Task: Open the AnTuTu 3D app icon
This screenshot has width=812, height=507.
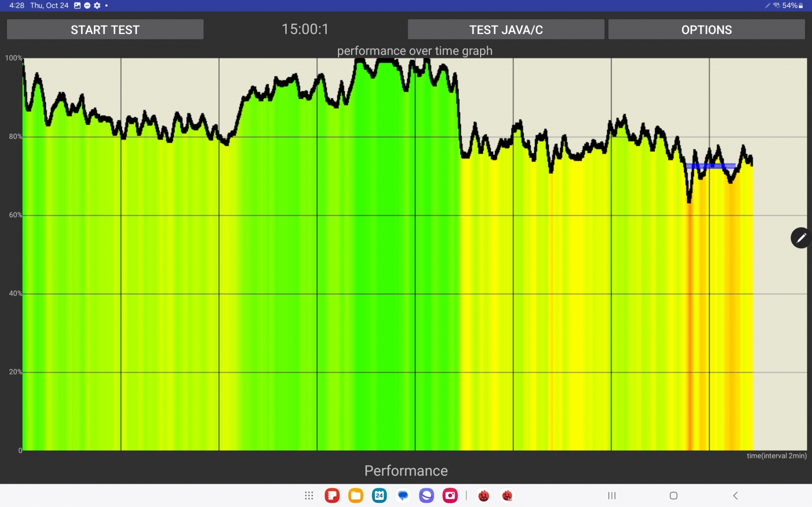Action: point(507,495)
